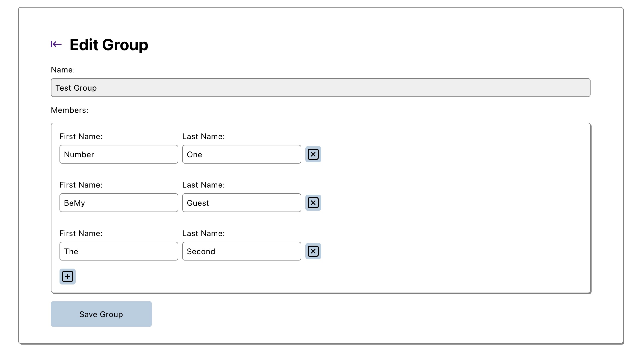The image size is (644, 363).
Task: Click Last Name label above Guest field
Action: [203, 185]
